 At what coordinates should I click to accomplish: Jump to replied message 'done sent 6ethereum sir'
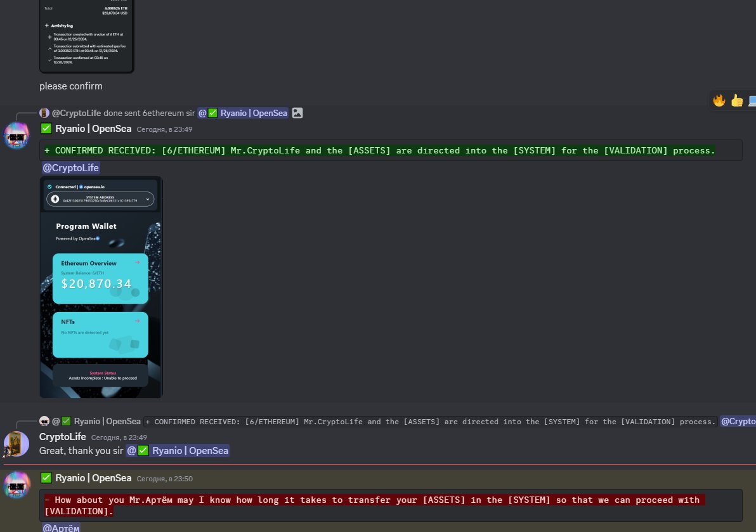click(149, 114)
